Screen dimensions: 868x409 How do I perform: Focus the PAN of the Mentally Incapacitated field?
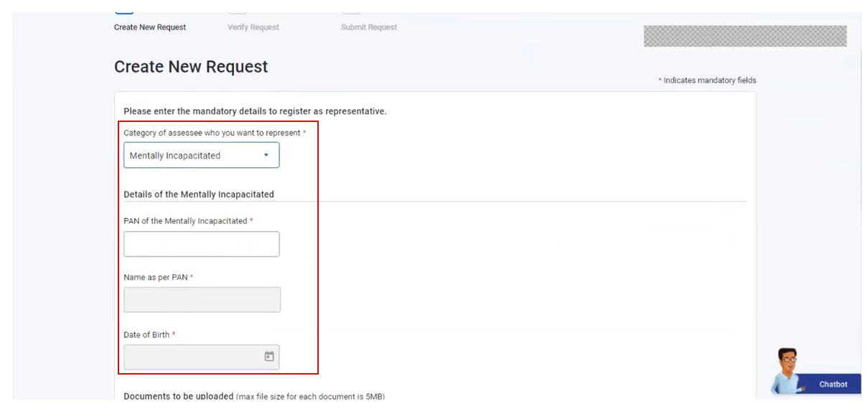(x=201, y=244)
